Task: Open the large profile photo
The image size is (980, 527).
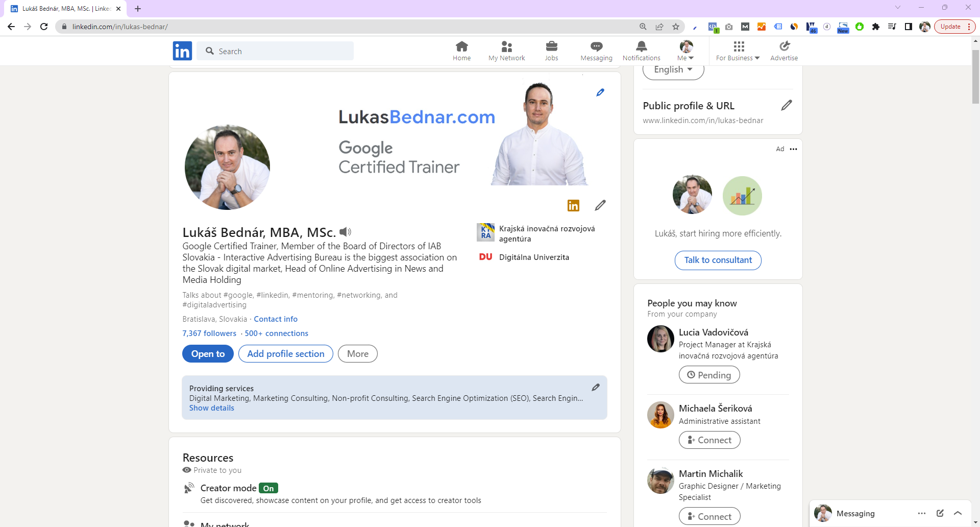Action: click(227, 167)
